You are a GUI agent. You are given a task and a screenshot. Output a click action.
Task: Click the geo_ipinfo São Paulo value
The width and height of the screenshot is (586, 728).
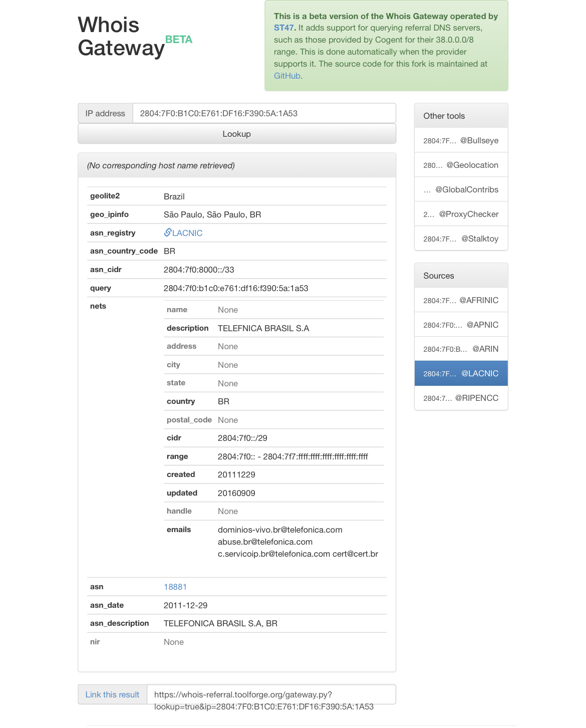(212, 214)
